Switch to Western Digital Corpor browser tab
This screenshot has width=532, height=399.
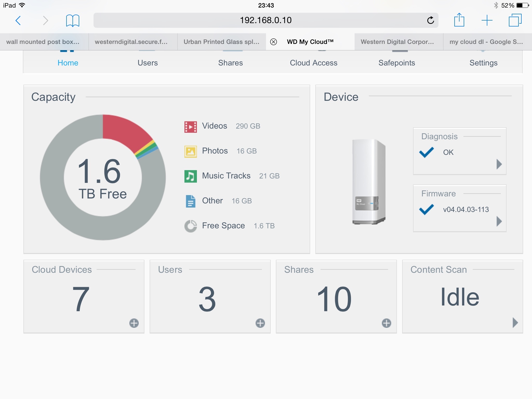coord(397,42)
